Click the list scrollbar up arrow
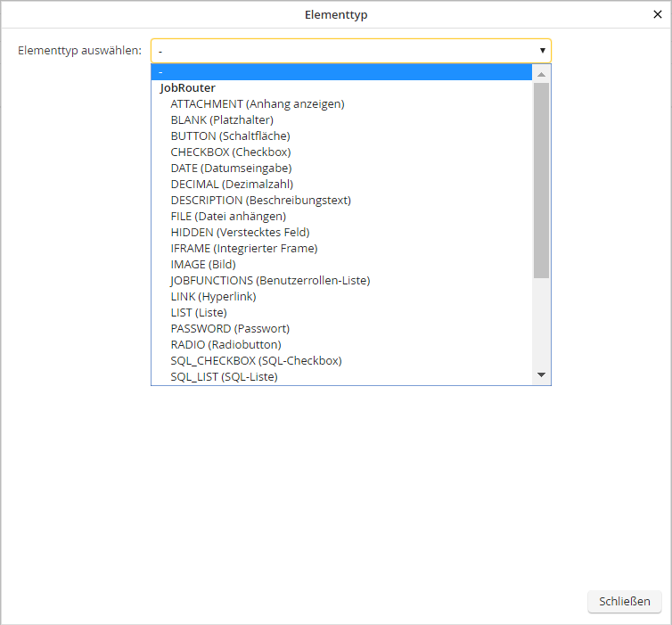Viewport: 672px width, 625px height. (541, 74)
